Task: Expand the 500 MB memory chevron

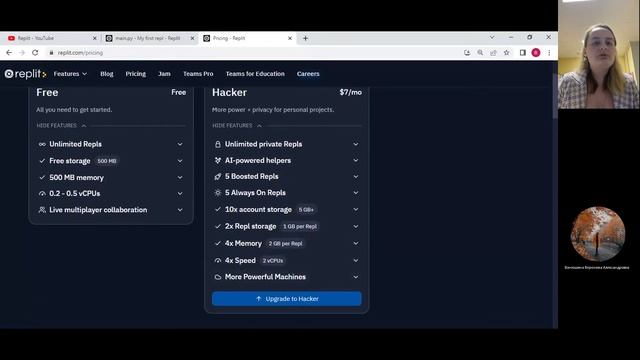Action: tap(180, 178)
